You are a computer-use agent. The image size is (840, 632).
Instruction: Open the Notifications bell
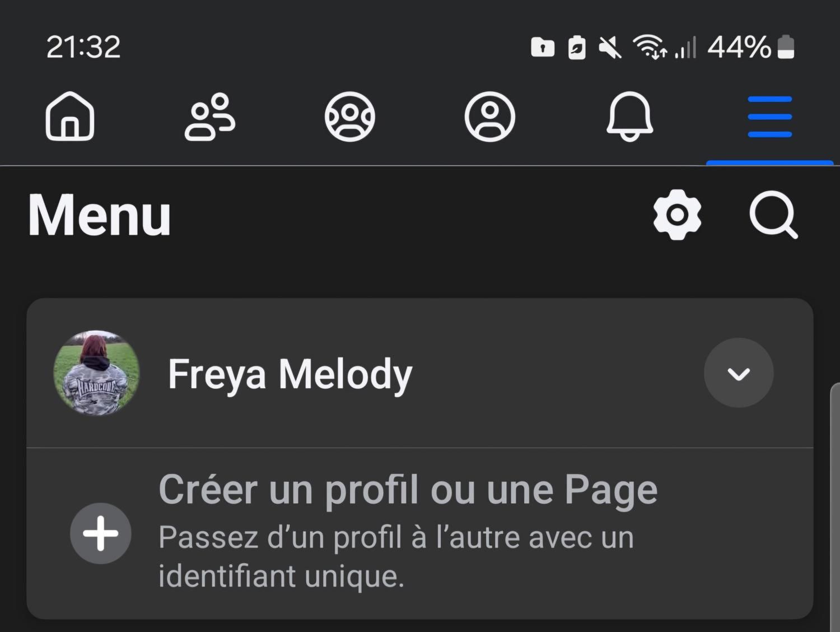(629, 117)
